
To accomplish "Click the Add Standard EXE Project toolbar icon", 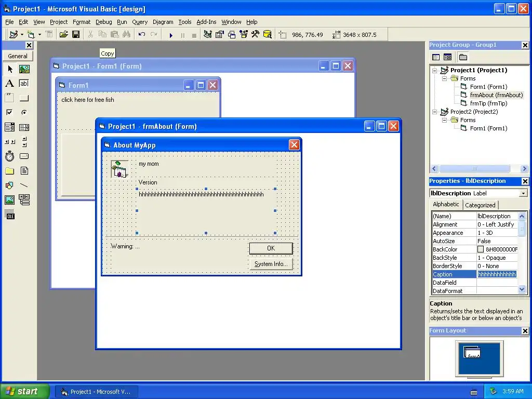I will pyautogui.click(x=14, y=35).
